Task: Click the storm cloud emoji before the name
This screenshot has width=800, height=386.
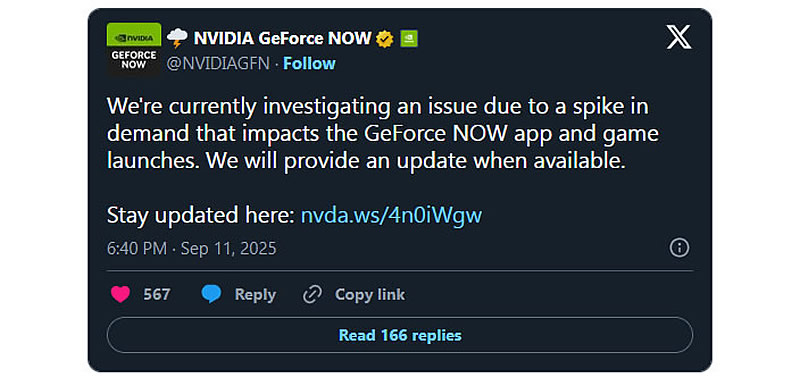Action: [x=177, y=38]
